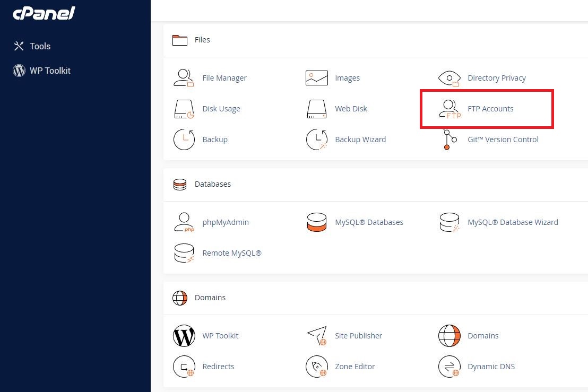The width and height of the screenshot is (588, 392).
Task: Click the Domains tool link text
Action: [483, 336]
